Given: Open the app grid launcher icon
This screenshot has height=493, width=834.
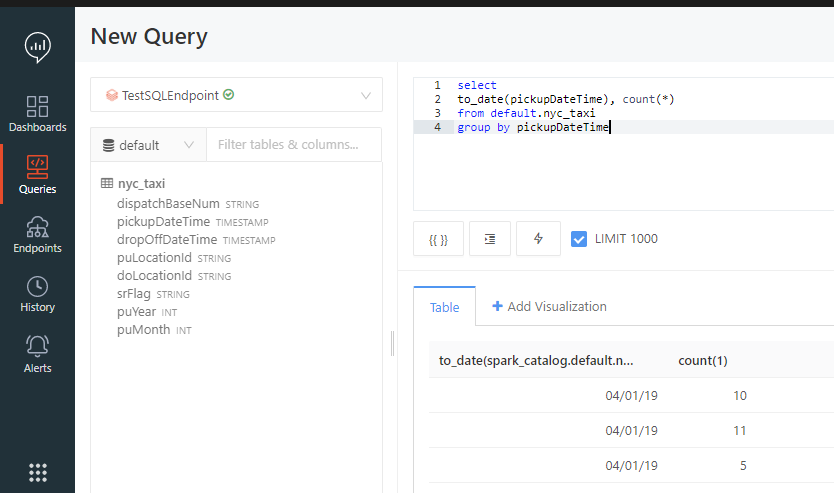Looking at the screenshot, I should 38,472.
